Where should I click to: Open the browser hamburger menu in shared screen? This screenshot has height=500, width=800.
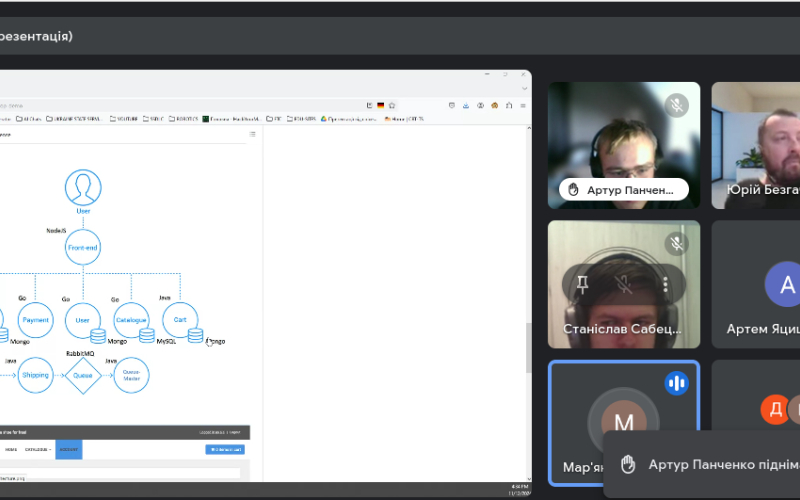coord(523,106)
